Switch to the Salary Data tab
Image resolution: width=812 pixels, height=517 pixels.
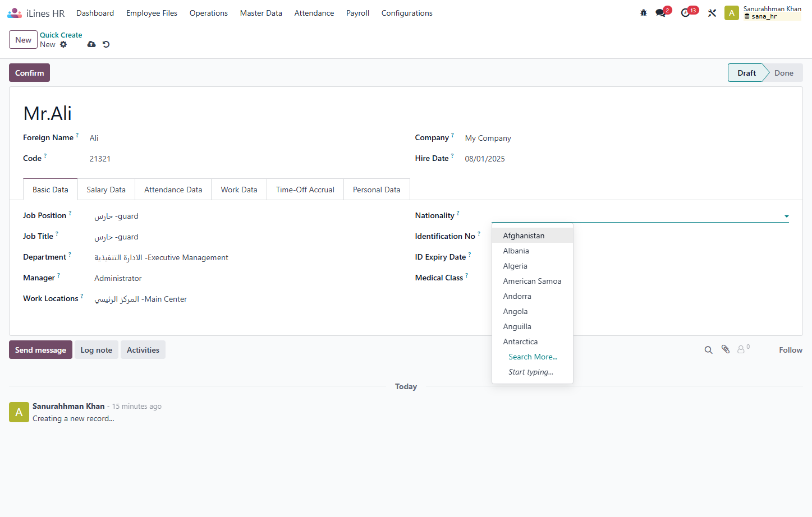(x=106, y=190)
